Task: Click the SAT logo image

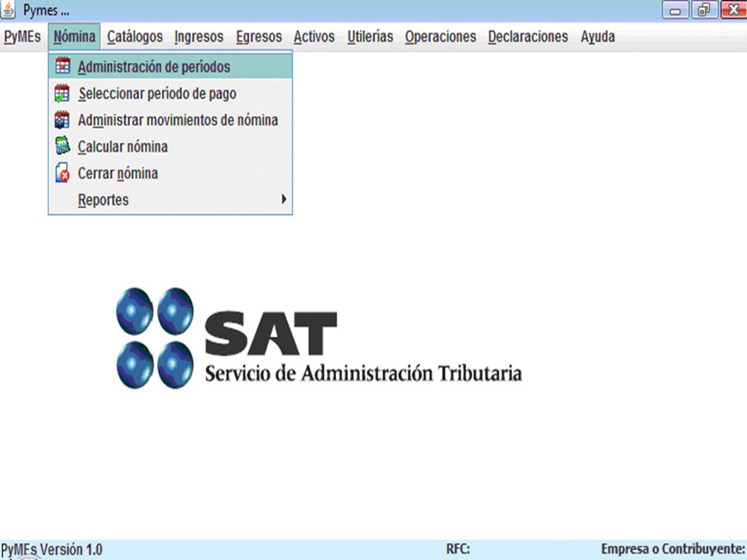Action: click(x=319, y=338)
